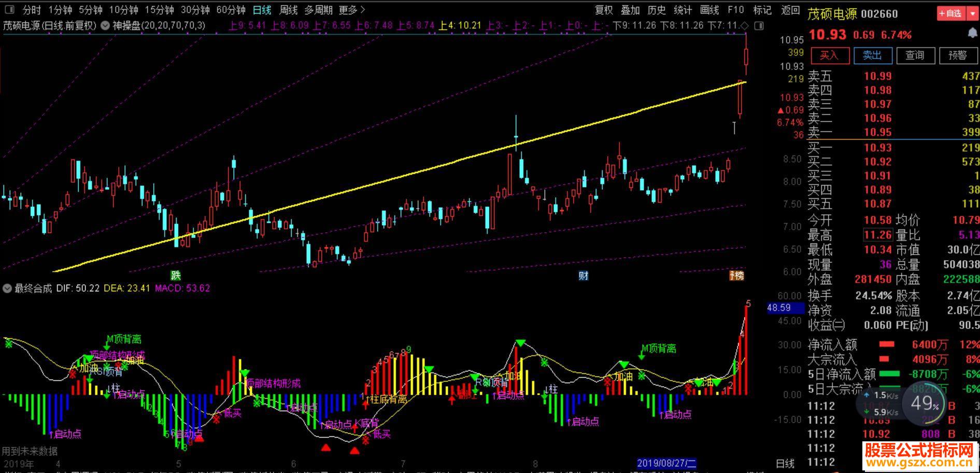Viewport: 980px width, 473px height.
Task: Switch to 30分钟 period
Action: coord(195,10)
